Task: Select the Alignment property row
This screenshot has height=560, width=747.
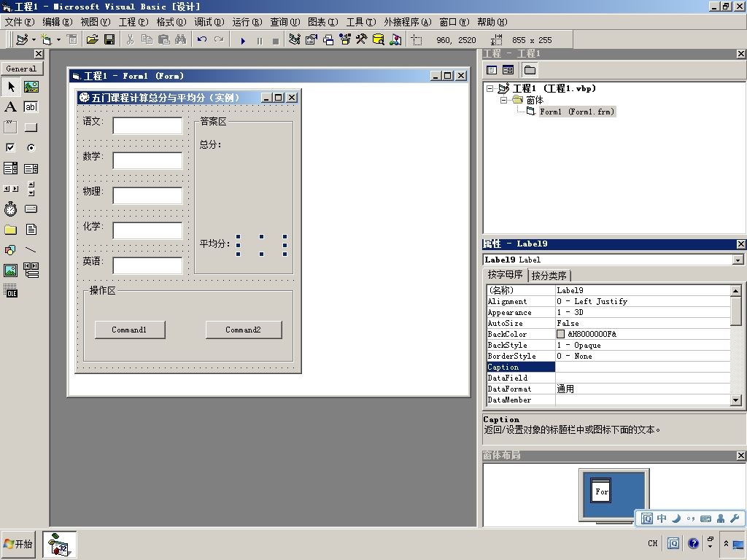Action: click(608, 301)
